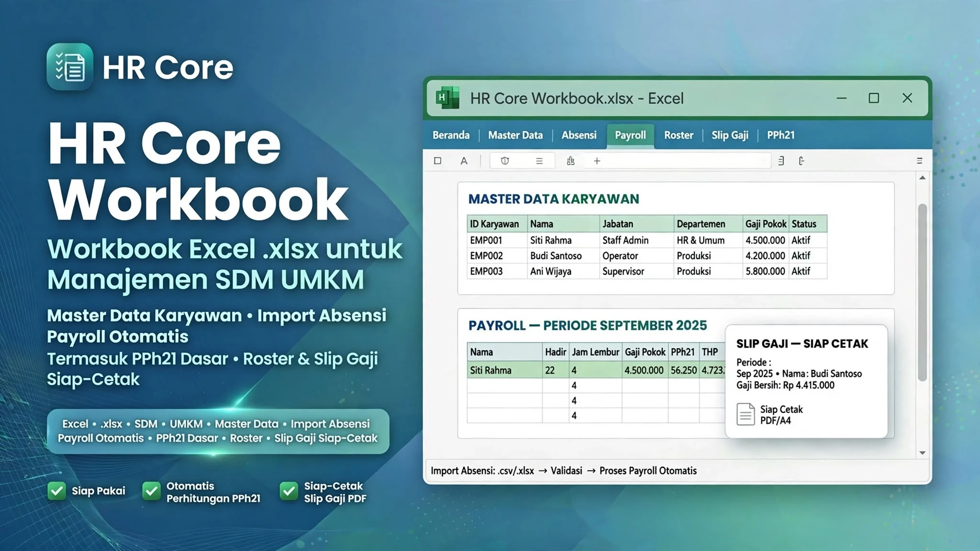
Task: Click the green checkmark beside Siap-Cetak Slip Gaji PDF
Action: coord(289,491)
